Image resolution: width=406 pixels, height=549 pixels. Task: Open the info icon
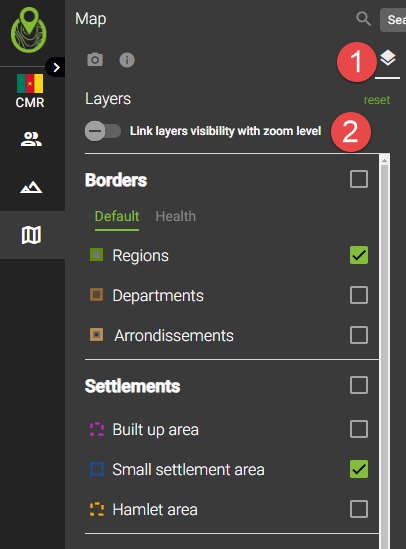coord(127,60)
